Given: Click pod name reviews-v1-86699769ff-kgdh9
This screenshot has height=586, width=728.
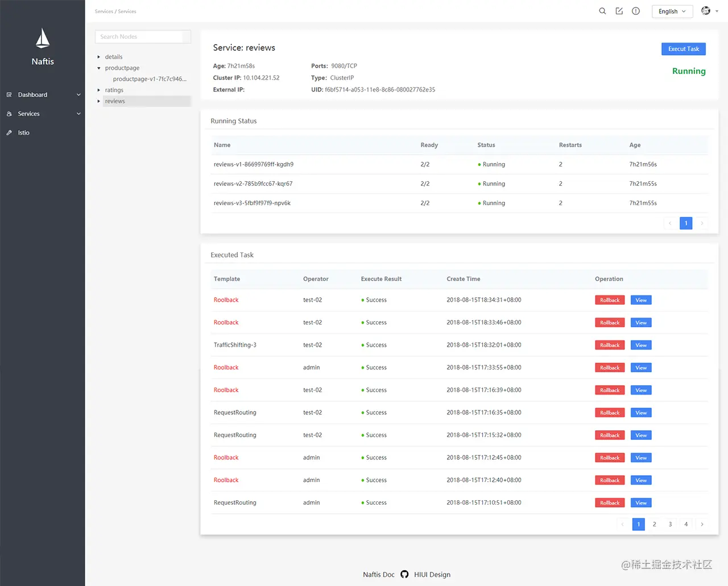Looking at the screenshot, I should [254, 164].
